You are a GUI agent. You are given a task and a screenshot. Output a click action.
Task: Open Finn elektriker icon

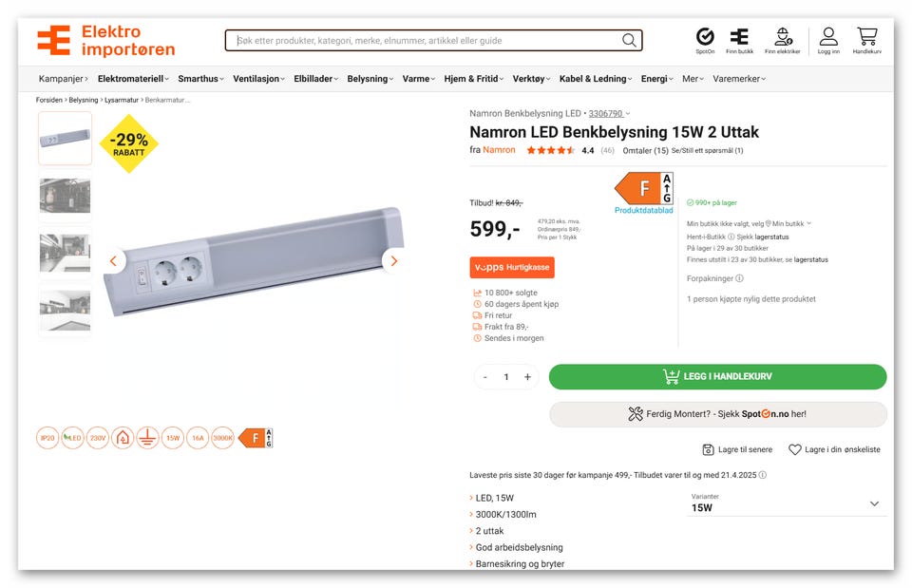pos(783,37)
